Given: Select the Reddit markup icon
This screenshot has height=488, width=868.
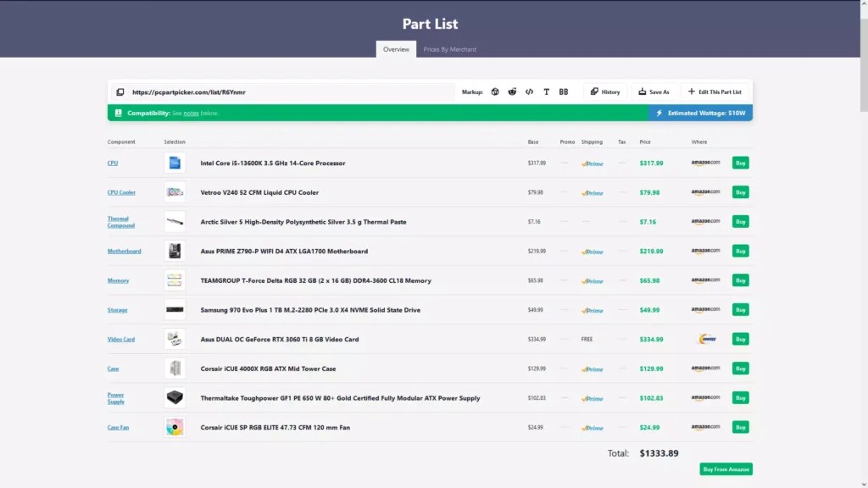Looking at the screenshot, I should pos(512,91).
